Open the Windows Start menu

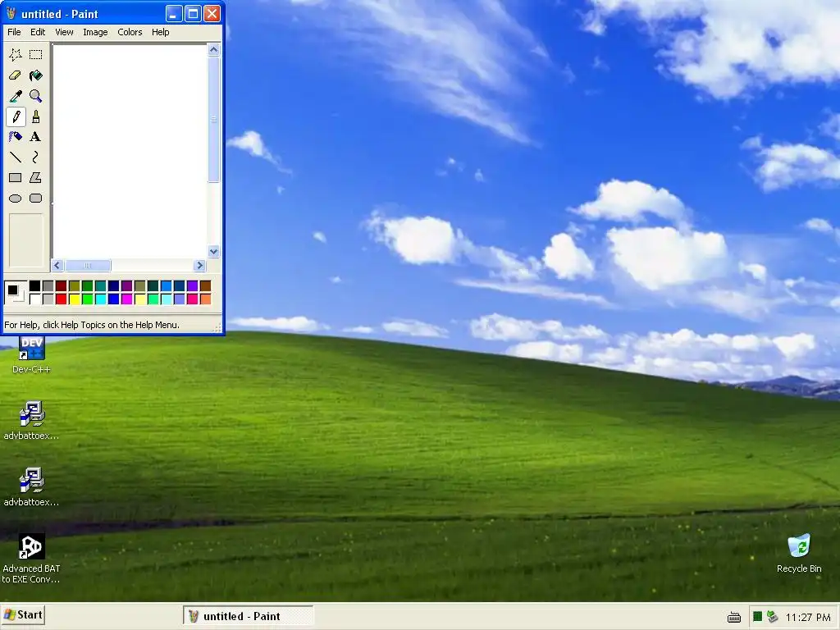coord(22,615)
